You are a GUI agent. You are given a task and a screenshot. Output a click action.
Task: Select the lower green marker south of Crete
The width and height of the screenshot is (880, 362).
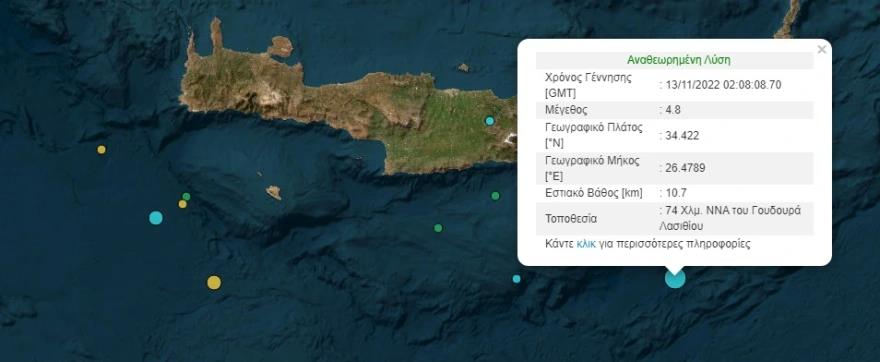[438, 228]
